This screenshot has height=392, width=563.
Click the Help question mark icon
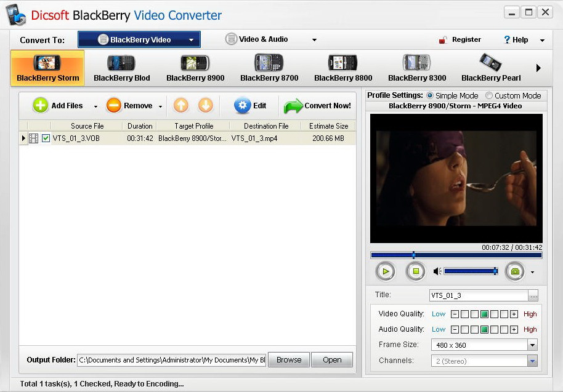pyautogui.click(x=507, y=39)
